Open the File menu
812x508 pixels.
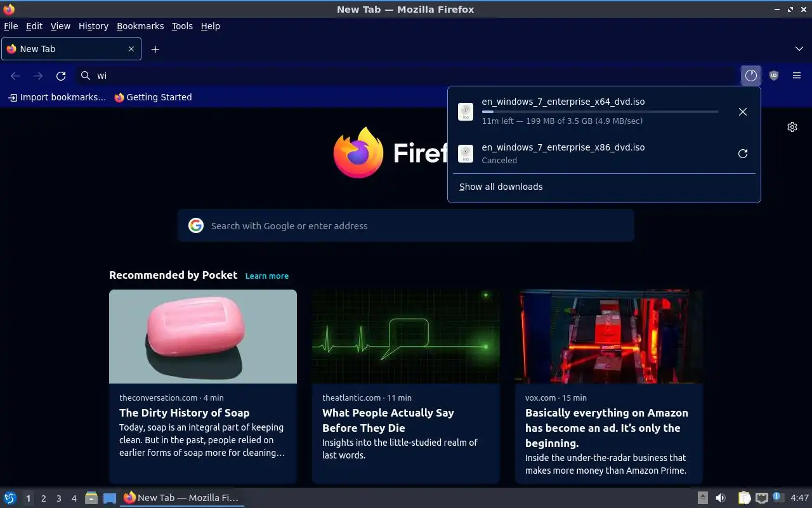tap(11, 26)
